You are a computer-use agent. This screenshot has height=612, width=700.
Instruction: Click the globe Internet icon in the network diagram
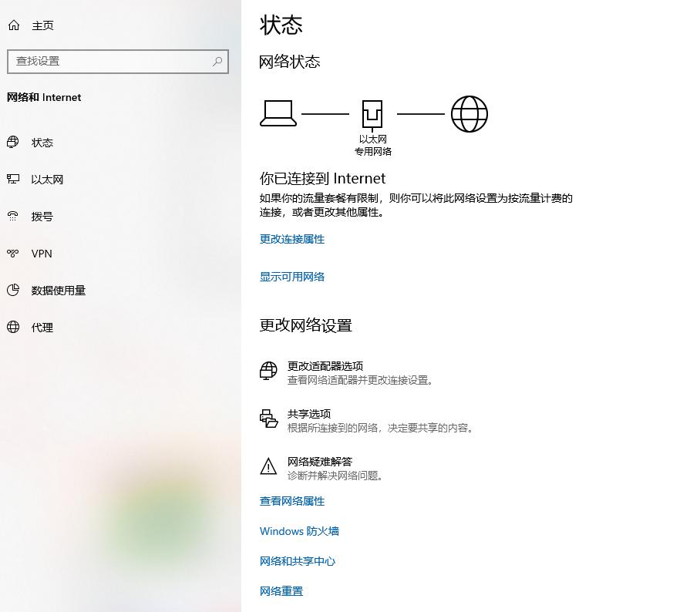(x=469, y=113)
